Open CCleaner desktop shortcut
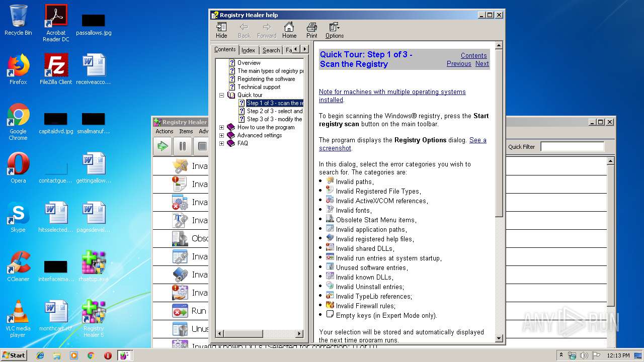 (18, 266)
